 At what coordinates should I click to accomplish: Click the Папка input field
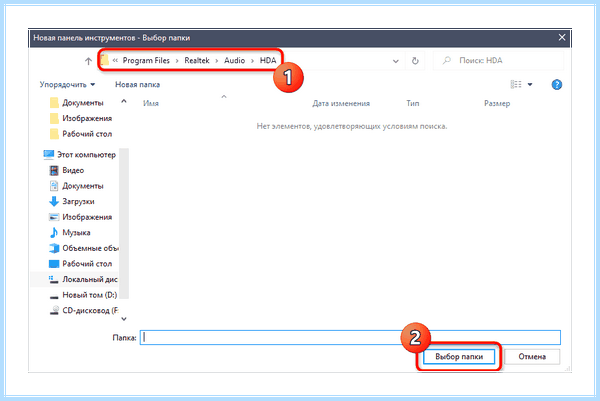point(350,337)
